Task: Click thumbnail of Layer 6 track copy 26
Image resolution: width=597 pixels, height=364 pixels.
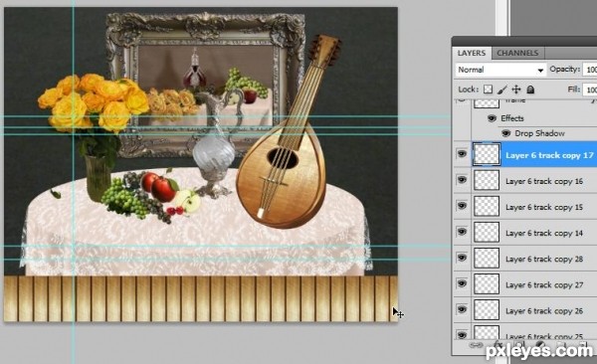Action: [x=487, y=310]
